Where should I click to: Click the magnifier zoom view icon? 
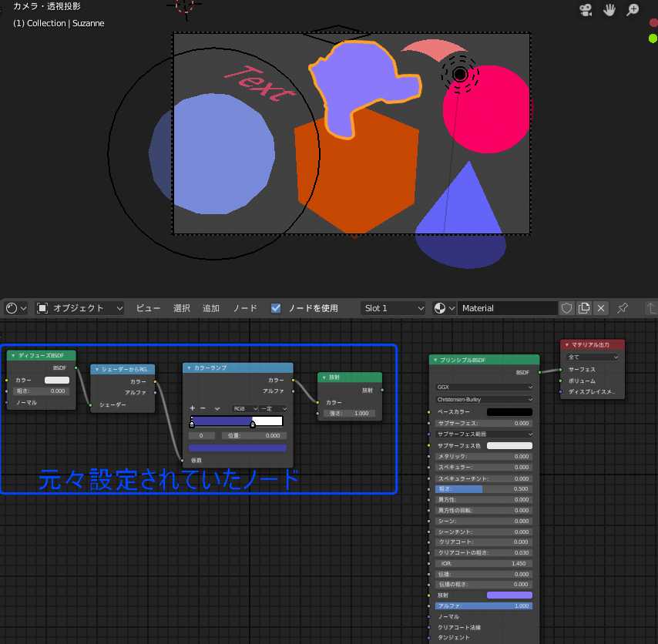coord(633,10)
